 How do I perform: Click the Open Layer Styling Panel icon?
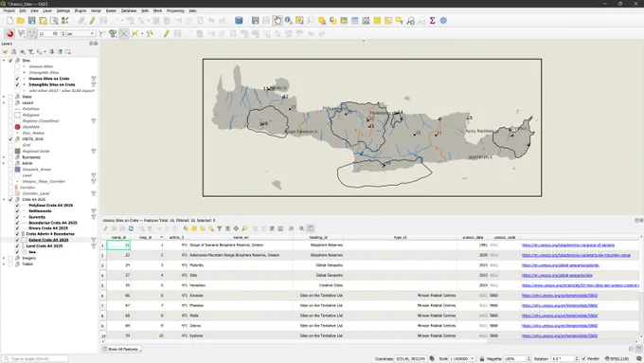point(6,52)
